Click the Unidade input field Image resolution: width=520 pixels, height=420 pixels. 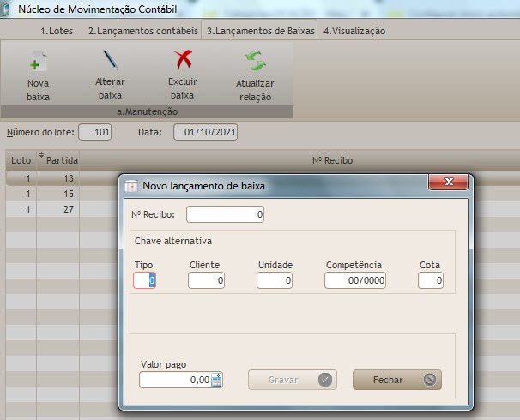coord(275,280)
